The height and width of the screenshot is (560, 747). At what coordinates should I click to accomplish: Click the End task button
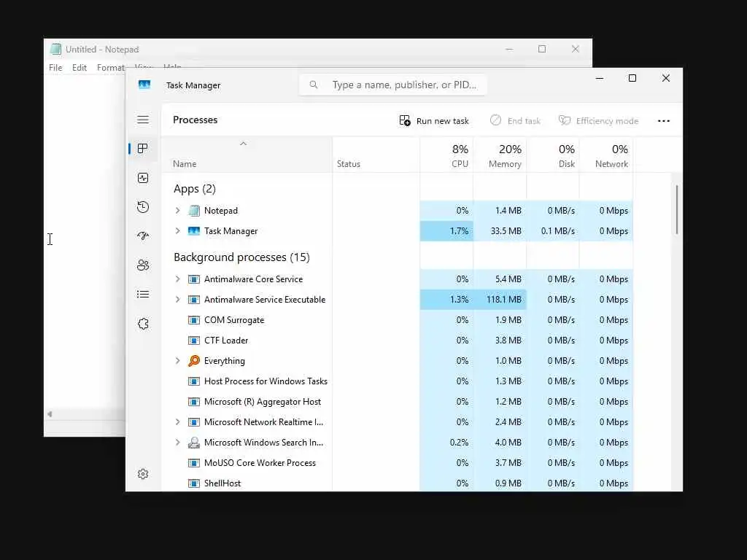(x=515, y=121)
